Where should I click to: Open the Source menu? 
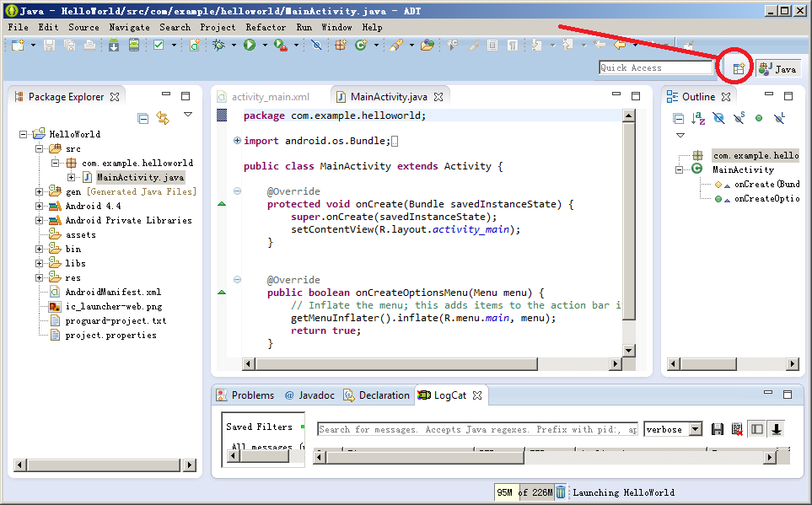[83, 28]
